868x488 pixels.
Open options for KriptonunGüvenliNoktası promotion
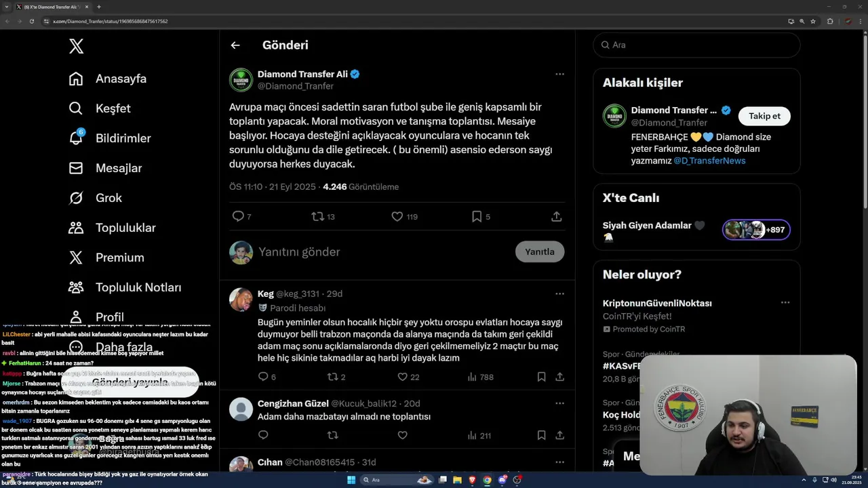tap(785, 303)
